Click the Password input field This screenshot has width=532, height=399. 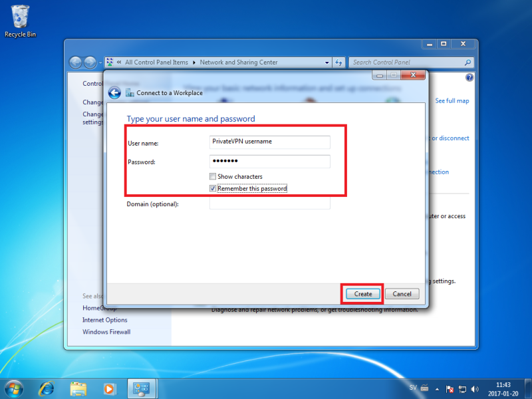coord(270,161)
